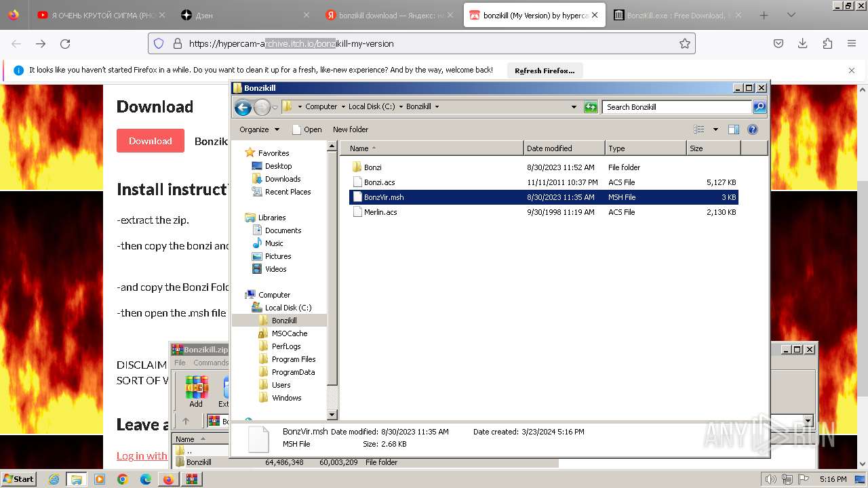Open Firefox extensions icon
The width and height of the screenshot is (868, 488).
[827, 43]
